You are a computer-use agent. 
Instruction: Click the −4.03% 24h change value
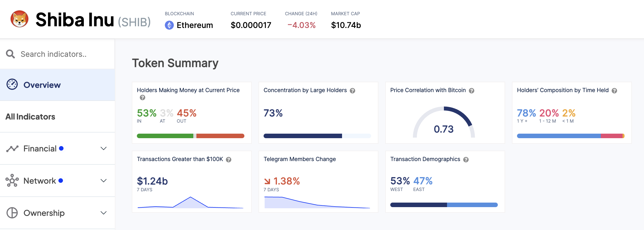click(x=301, y=25)
